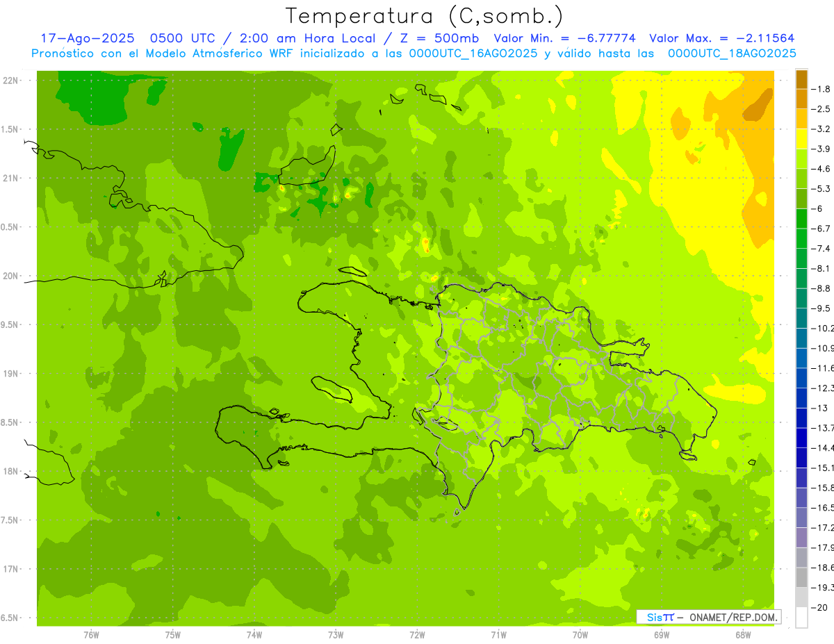Viewport: 834px width, 644px height.
Task: Click the '73W' longitude label
Action: (336, 635)
